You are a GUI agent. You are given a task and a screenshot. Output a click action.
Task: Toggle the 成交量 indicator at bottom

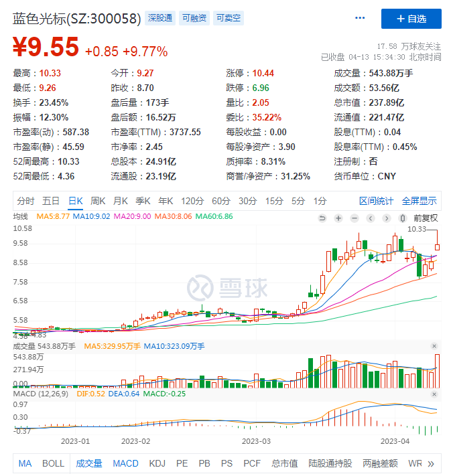pyautogui.click(x=88, y=464)
